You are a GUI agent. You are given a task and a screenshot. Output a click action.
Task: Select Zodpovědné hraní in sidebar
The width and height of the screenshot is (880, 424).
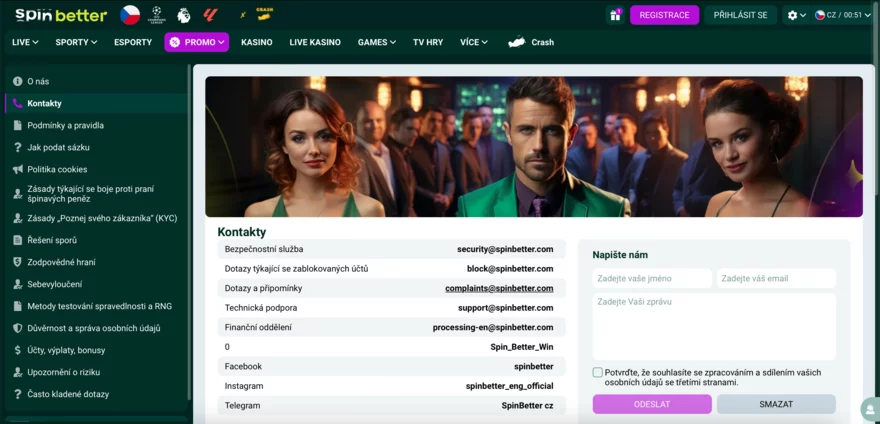pyautogui.click(x=62, y=262)
